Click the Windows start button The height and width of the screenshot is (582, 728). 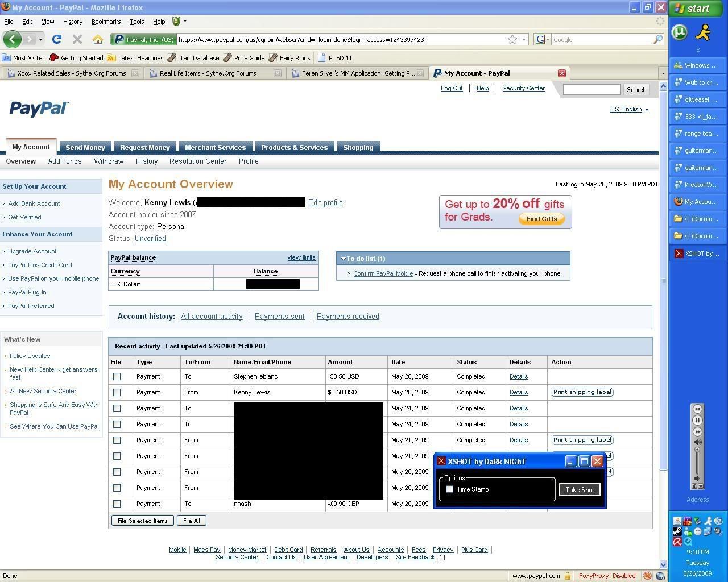[x=698, y=8]
